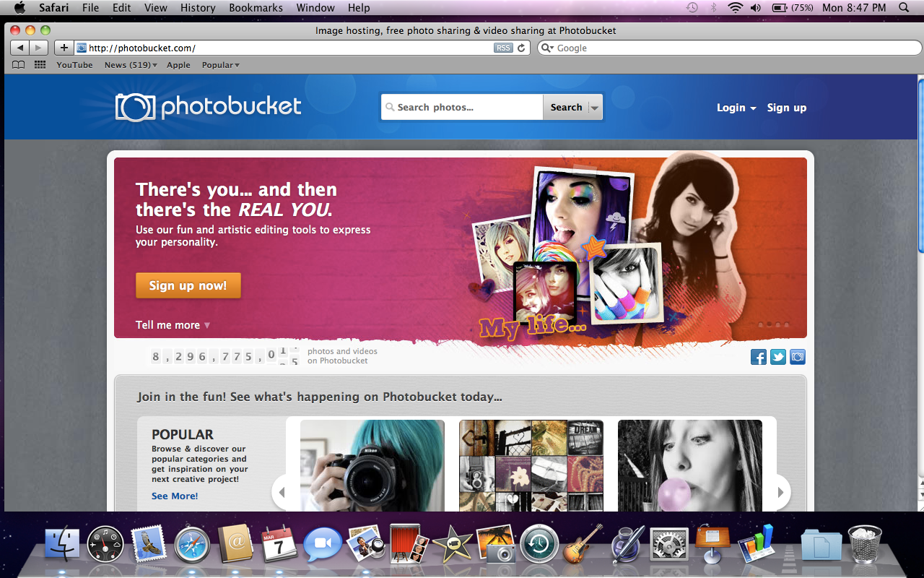Open the View menu
The image size is (924, 578).
pos(156,7)
